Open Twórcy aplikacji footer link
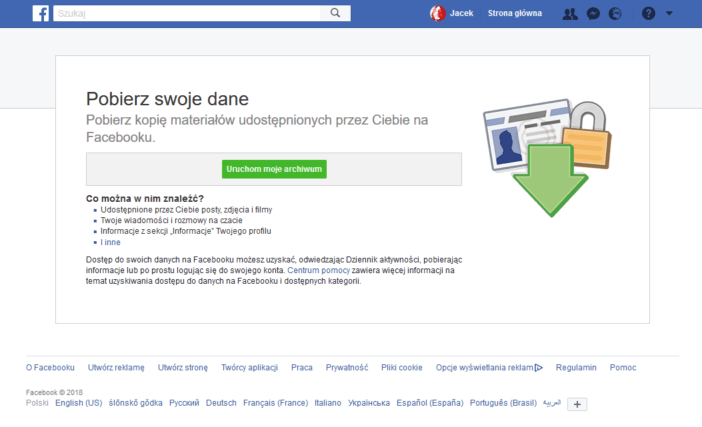 [249, 367]
